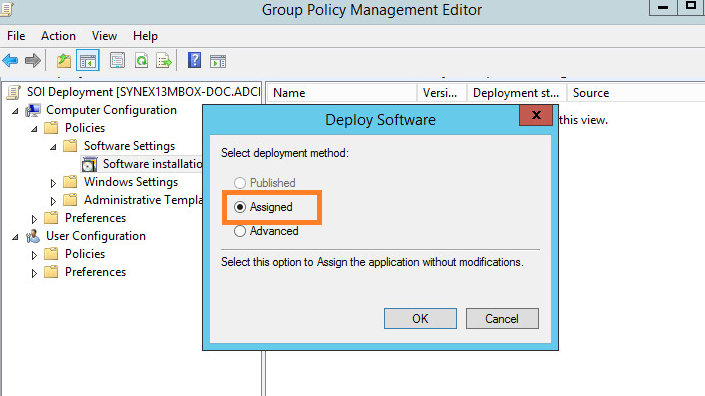This screenshot has height=396, width=705.
Task: Open the Properties toolbar icon
Action: point(117,61)
